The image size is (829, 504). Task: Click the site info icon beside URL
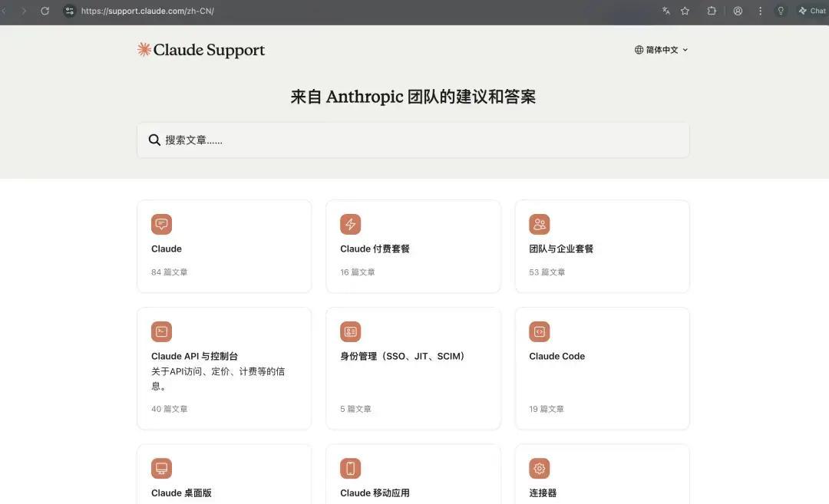coord(69,11)
